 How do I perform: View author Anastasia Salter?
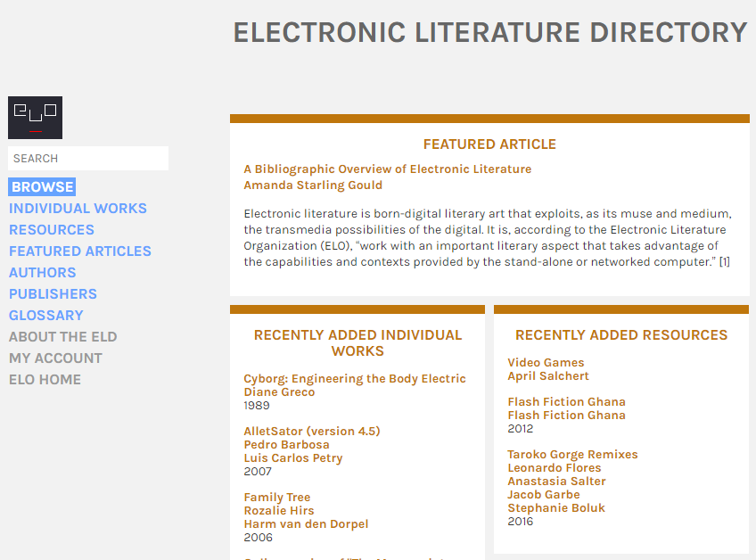557,482
